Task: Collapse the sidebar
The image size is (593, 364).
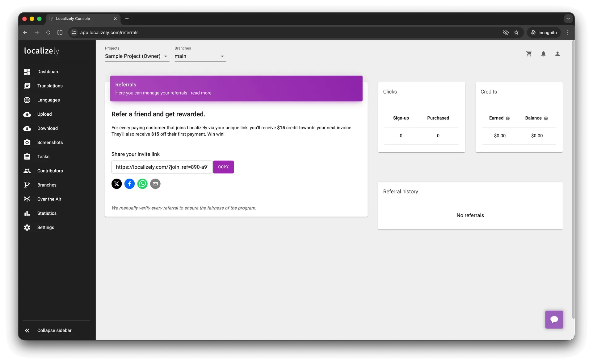Action: tap(54, 330)
